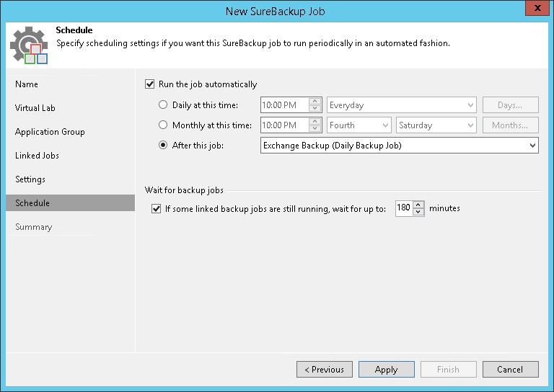Switch to the Application Group step

pyautogui.click(x=50, y=132)
